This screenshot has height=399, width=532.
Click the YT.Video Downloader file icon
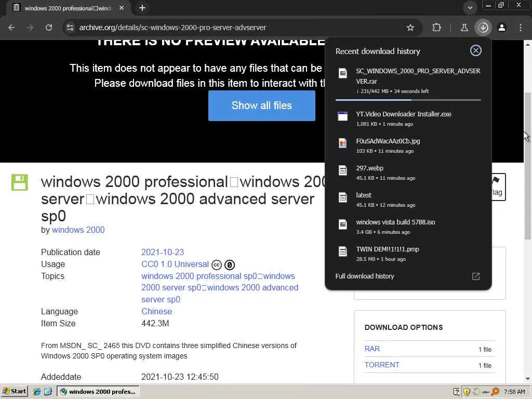click(x=343, y=116)
